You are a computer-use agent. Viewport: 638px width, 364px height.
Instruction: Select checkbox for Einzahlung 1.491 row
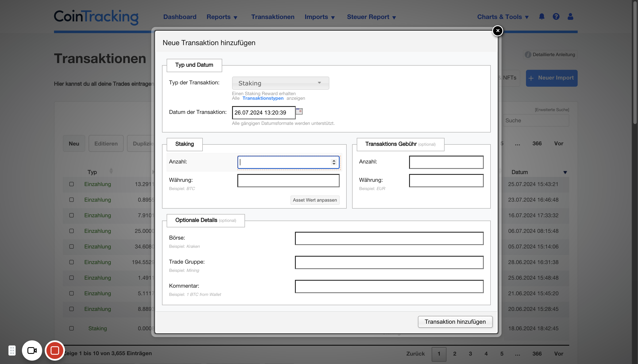(x=72, y=278)
